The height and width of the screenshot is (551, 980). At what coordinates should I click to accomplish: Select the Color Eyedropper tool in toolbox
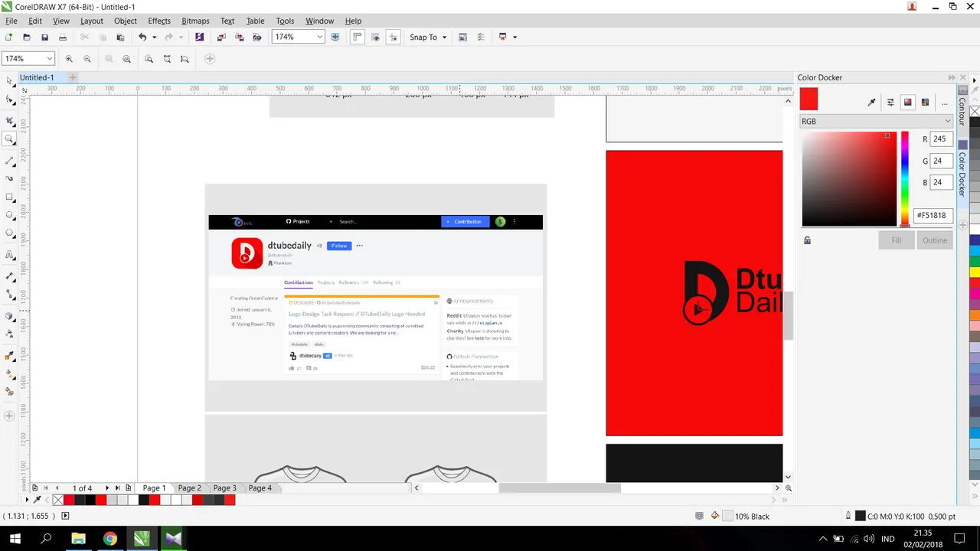click(x=9, y=355)
